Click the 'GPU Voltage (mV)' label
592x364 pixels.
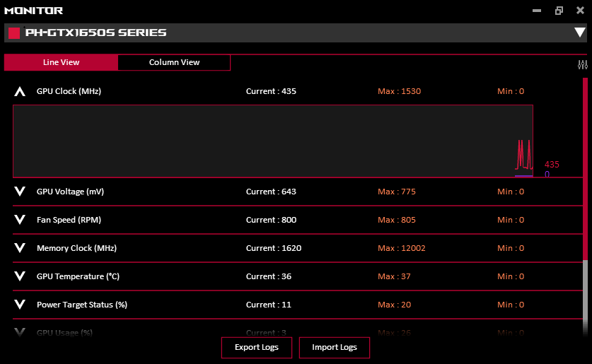tap(70, 192)
